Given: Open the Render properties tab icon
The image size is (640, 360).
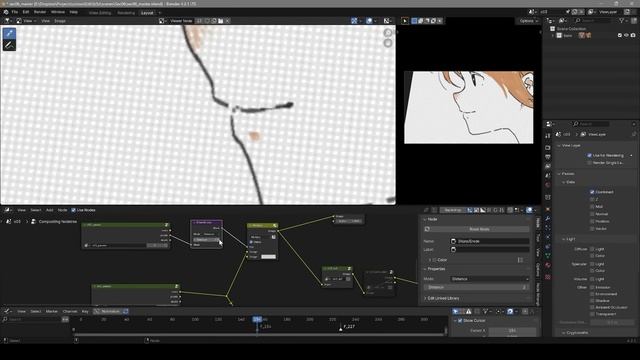Looking at the screenshot, I should click(x=548, y=147).
